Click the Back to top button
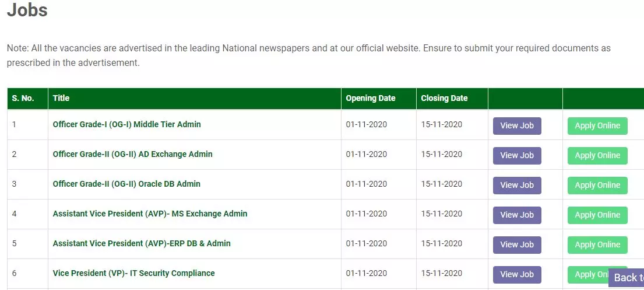This screenshot has height=290, width=644. [627, 278]
